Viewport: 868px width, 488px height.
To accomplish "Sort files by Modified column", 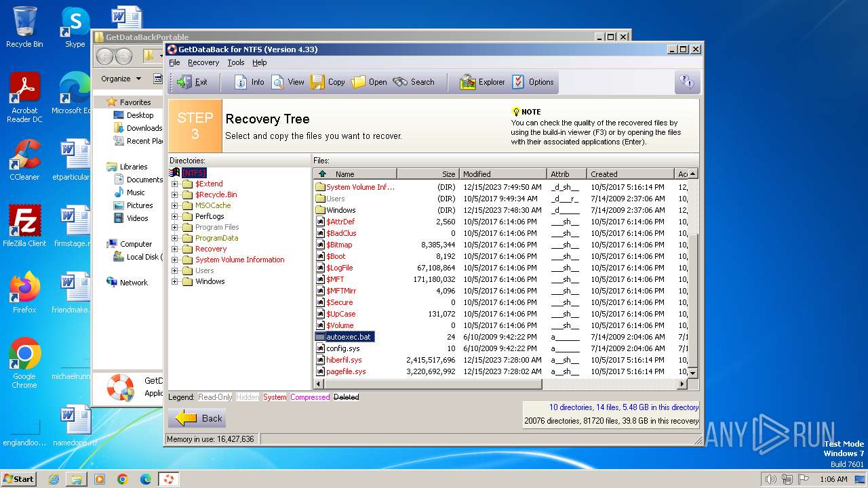I will point(502,174).
